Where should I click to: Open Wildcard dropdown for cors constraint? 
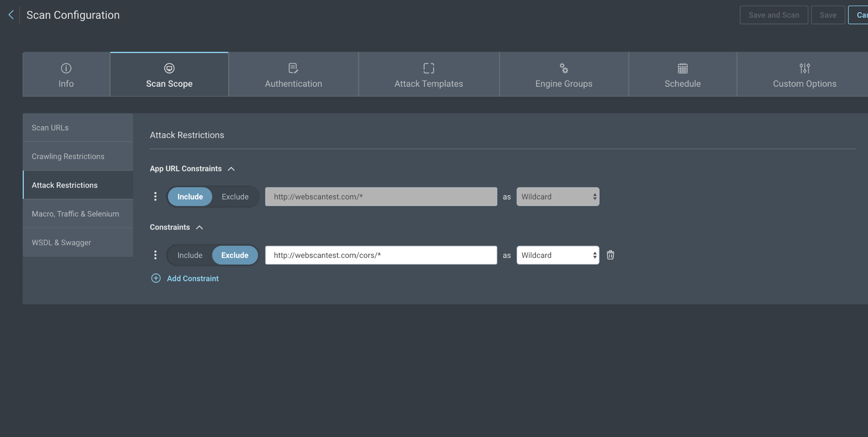[558, 255]
